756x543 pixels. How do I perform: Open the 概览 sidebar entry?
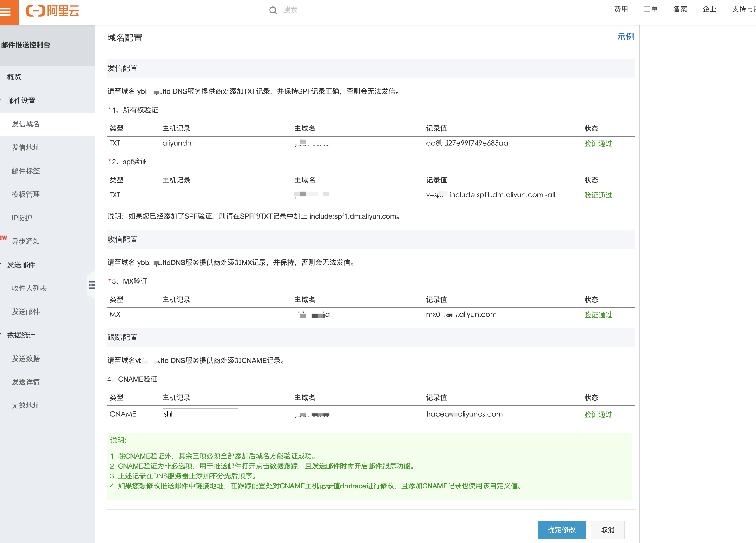point(15,77)
